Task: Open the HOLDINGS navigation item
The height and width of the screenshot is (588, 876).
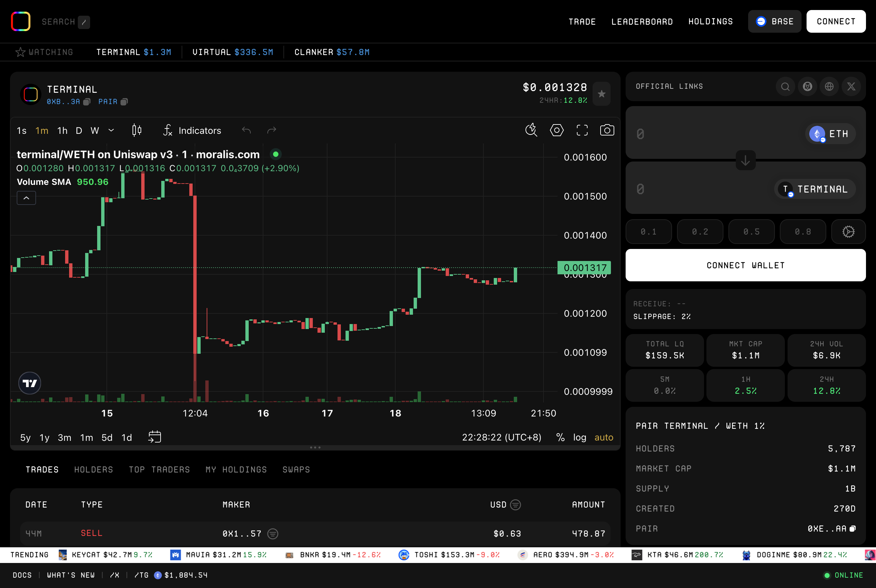Action: (710, 22)
